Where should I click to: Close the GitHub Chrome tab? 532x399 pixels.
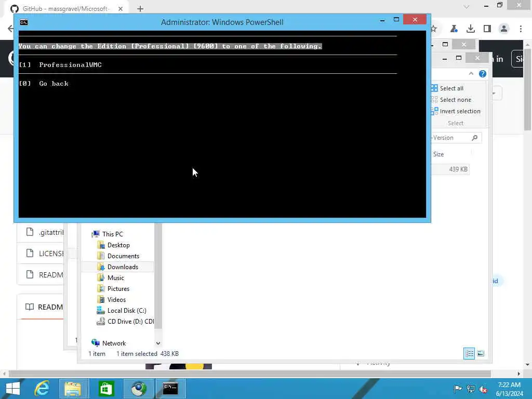click(x=121, y=9)
